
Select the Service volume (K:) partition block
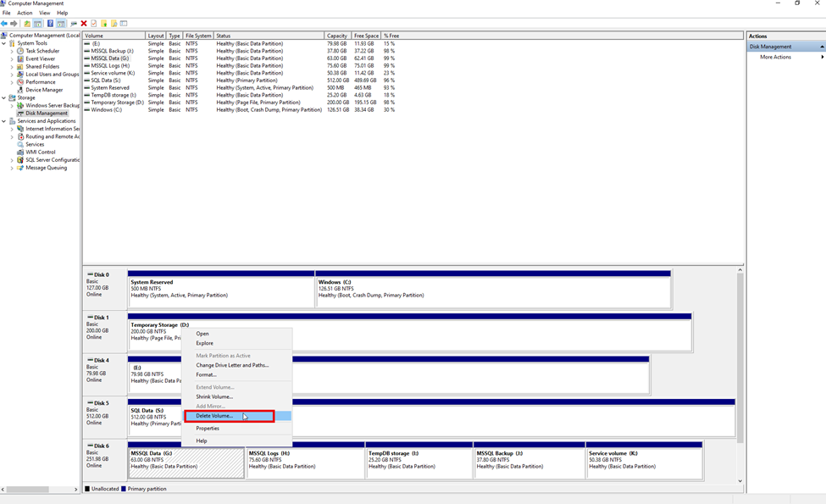[x=644, y=460]
